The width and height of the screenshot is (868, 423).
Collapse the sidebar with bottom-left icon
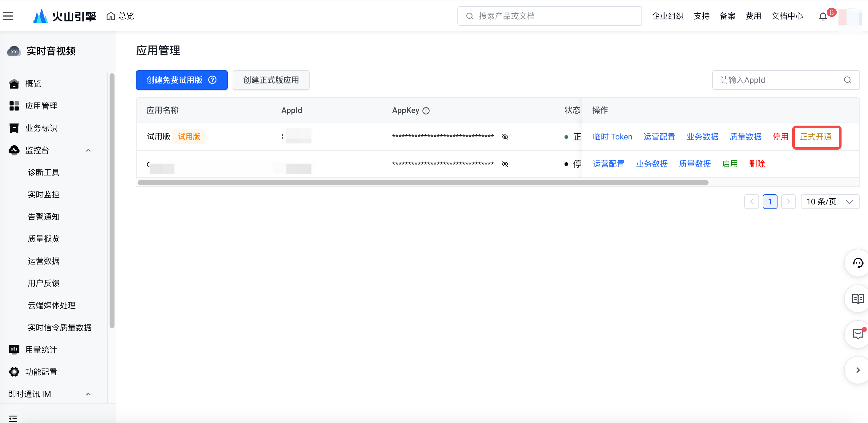[13, 418]
